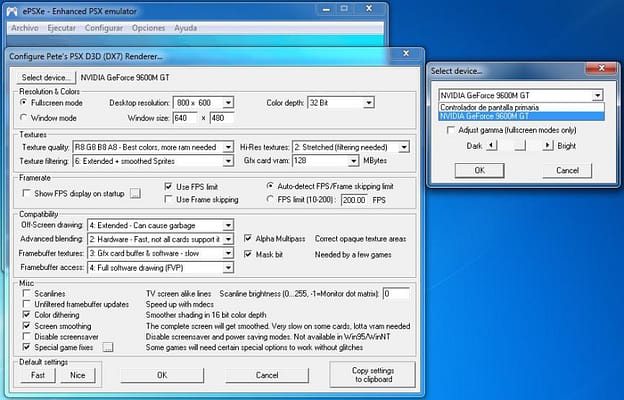624x400 pixels.
Task: Toggle Mask bit checkbox
Action: 248,254
